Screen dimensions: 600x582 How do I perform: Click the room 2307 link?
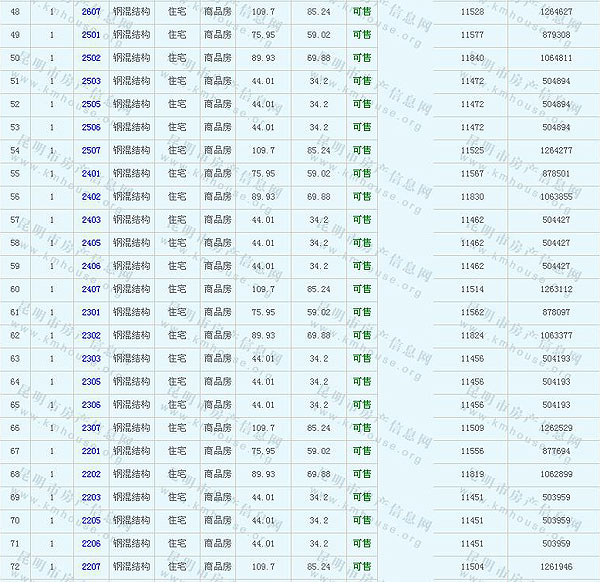[x=91, y=428]
